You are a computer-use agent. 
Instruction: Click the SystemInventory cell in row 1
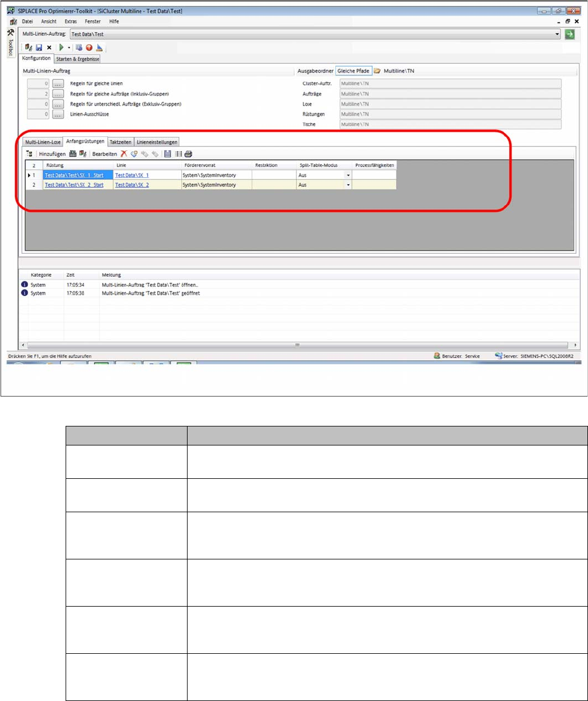216,175
